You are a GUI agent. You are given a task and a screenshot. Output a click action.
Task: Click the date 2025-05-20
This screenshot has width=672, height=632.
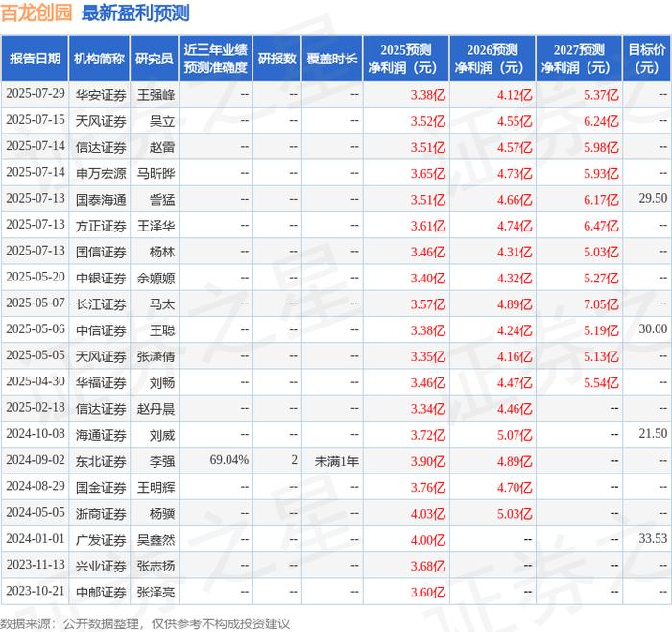click(36, 277)
